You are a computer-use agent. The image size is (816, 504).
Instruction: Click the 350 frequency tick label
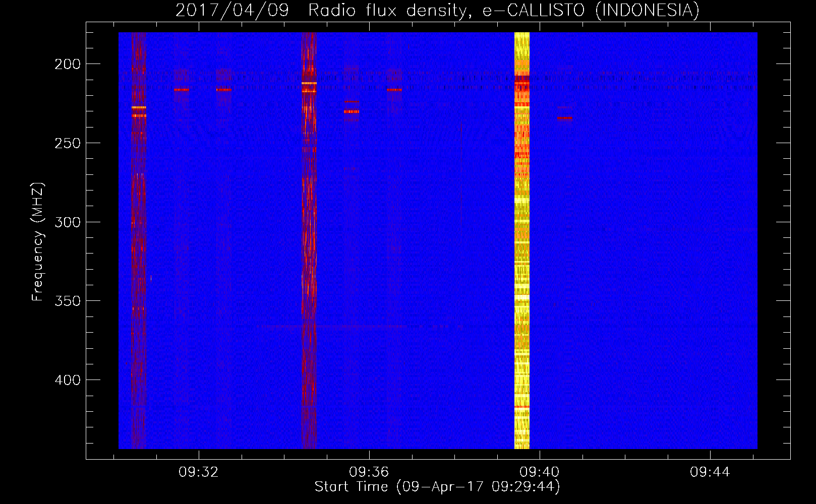(68, 301)
